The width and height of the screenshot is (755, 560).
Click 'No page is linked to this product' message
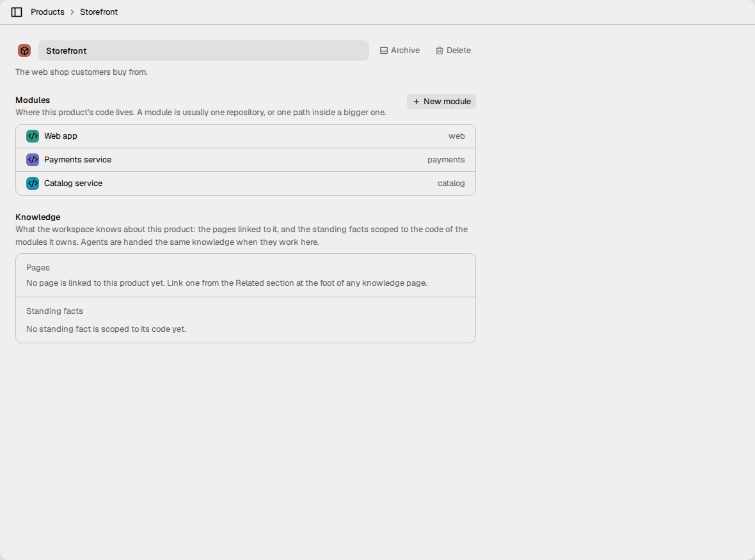click(226, 283)
